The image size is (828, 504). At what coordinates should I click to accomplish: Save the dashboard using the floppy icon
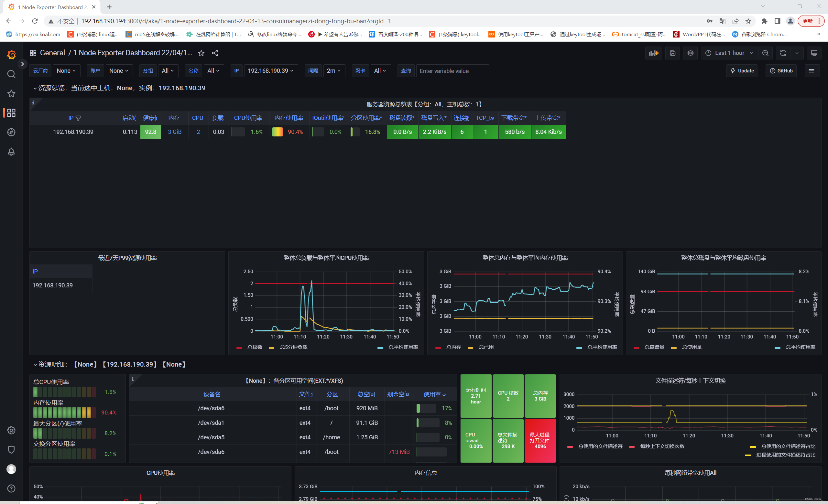coord(672,53)
